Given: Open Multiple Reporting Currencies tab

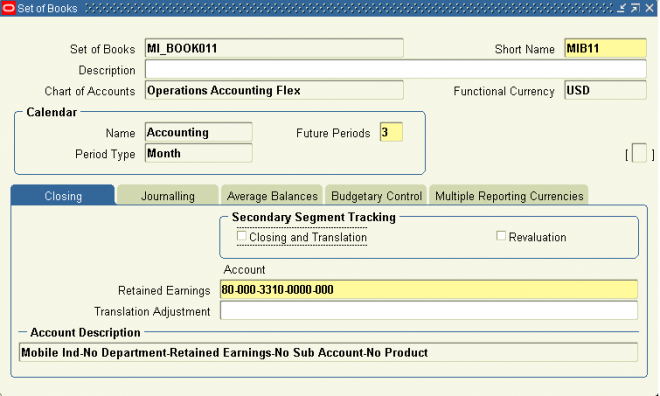Looking at the screenshot, I should click(508, 195).
